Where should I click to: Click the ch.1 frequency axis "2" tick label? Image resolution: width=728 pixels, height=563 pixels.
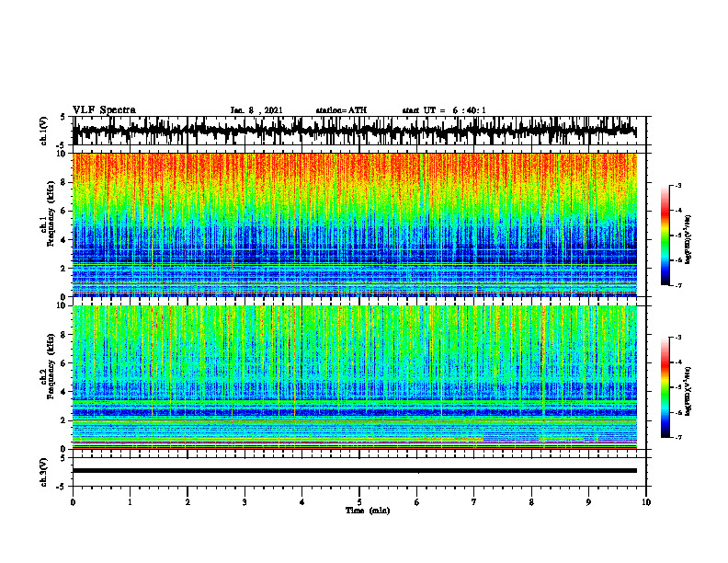click(64, 268)
